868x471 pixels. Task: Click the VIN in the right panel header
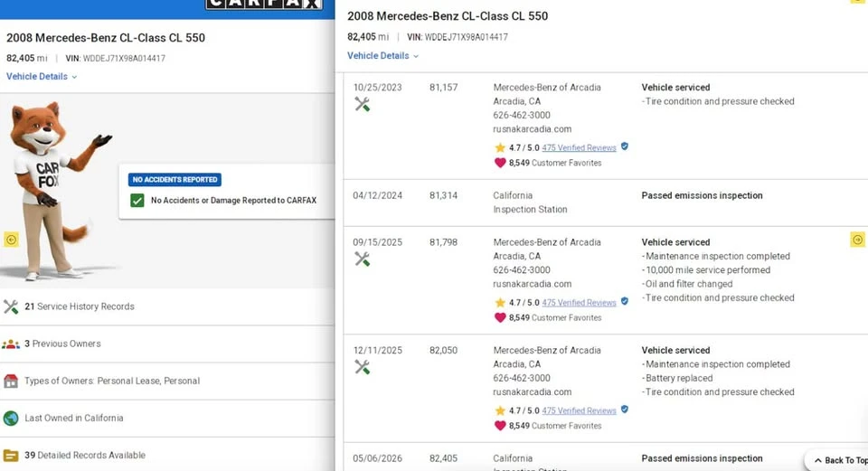point(458,37)
